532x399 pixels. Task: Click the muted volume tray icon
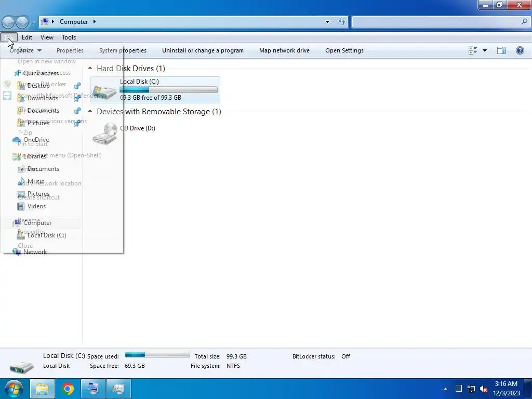(x=484, y=389)
